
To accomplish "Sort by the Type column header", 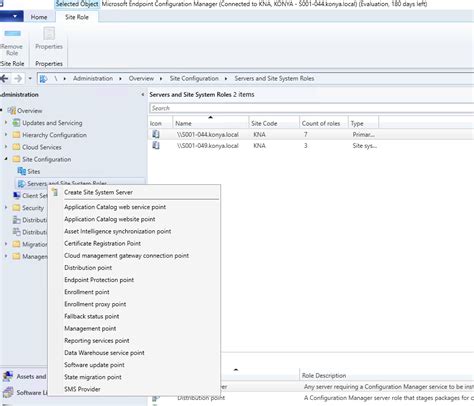I will 363,123.
